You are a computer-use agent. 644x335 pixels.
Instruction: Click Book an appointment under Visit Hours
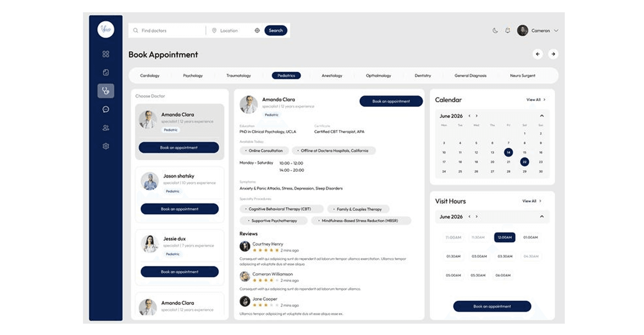pyautogui.click(x=492, y=306)
